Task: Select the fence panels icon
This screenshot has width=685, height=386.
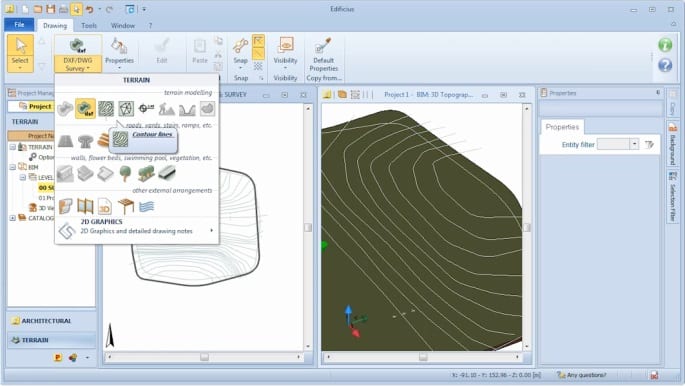Action: point(85,206)
